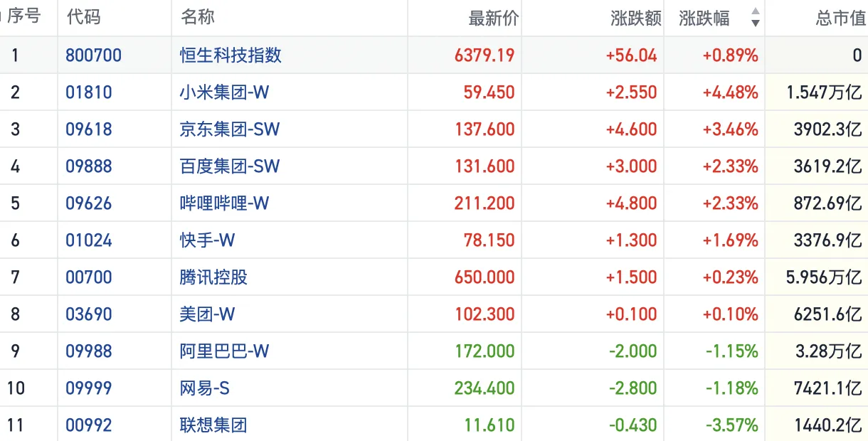Open the 小米集团-W stock

click(x=225, y=92)
